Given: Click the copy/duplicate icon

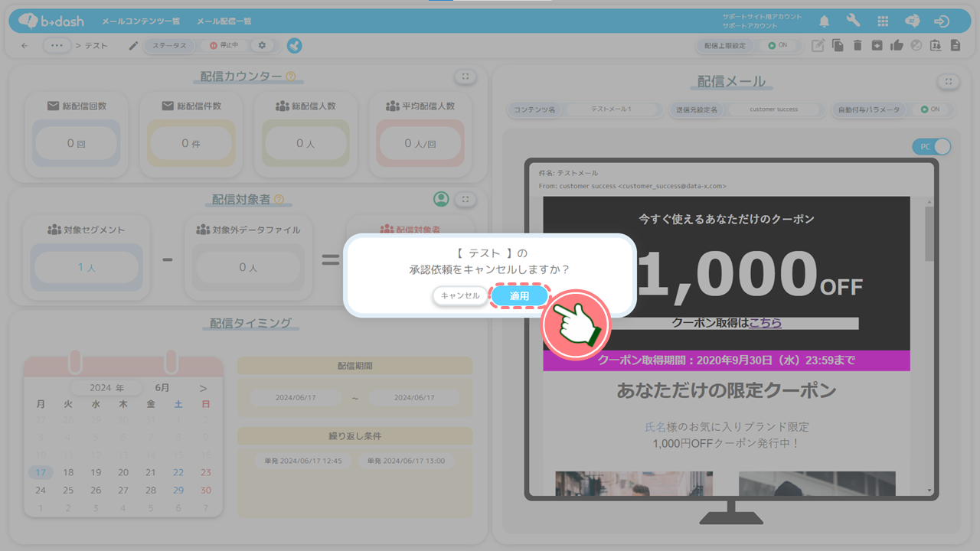Looking at the screenshot, I should pyautogui.click(x=838, y=46).
